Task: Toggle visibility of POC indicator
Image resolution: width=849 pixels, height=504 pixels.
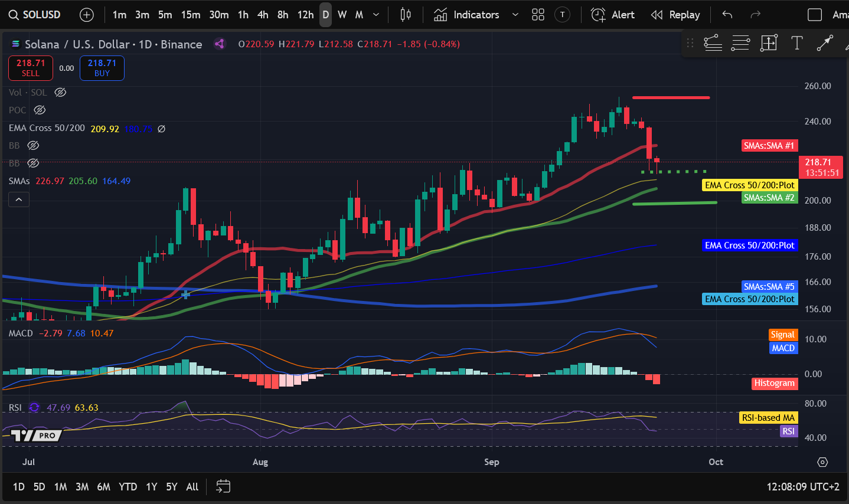Action: 40,110
